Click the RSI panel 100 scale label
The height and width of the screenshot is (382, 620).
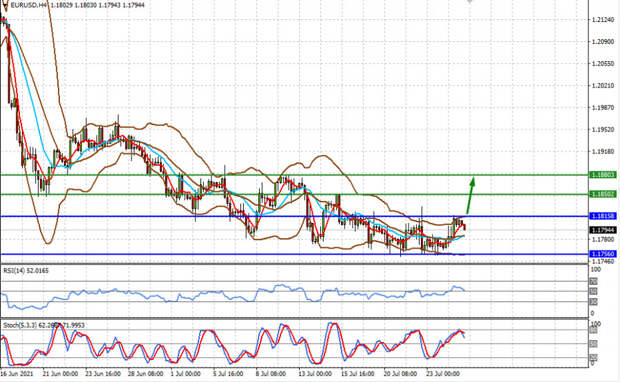click(x=595, y=270)
